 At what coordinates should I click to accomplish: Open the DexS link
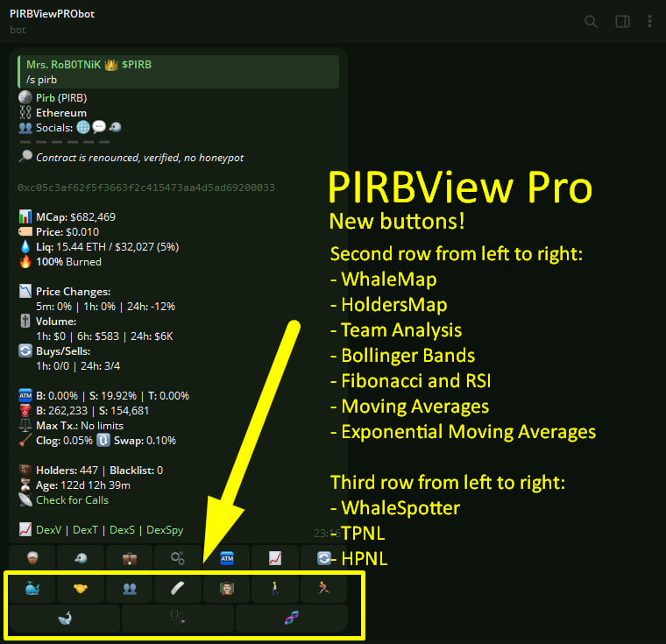tap(123, 530)
